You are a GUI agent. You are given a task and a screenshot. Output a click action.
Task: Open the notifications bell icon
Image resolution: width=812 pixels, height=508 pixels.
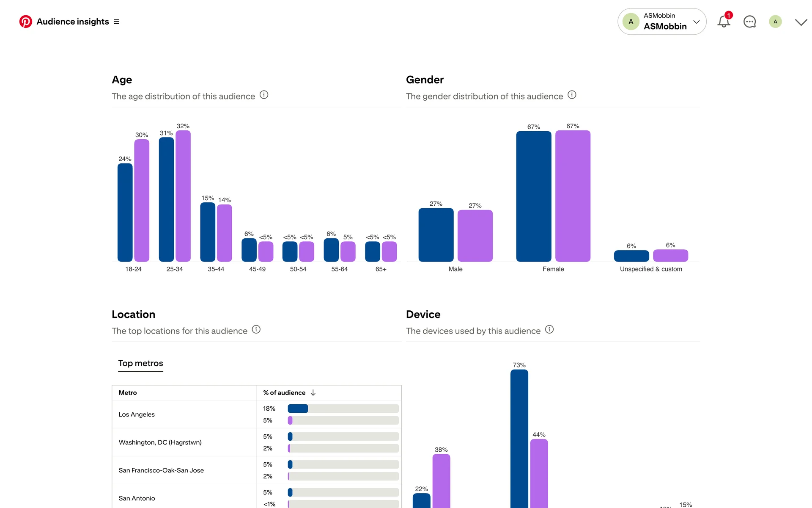[724, 22]
